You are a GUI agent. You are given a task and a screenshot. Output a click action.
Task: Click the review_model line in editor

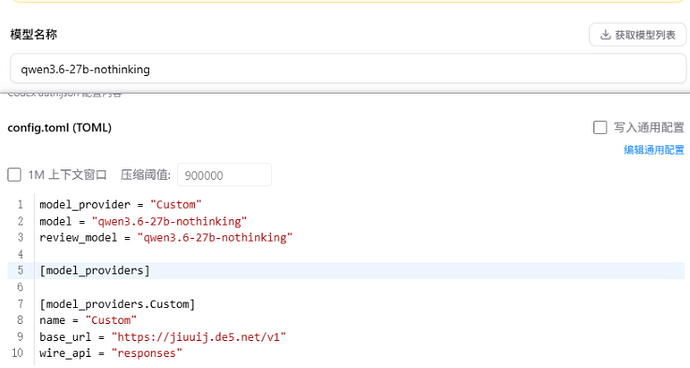[x=166, y=238]
